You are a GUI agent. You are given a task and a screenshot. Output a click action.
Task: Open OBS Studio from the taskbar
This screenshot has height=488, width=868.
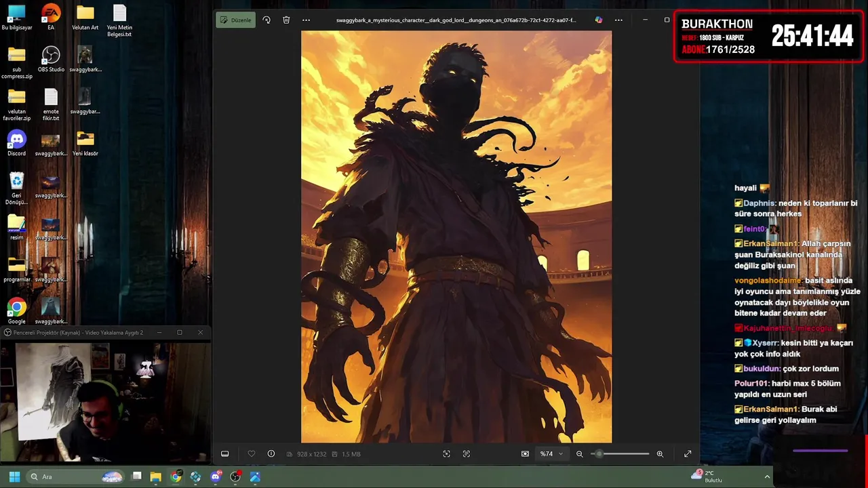[235, 476]
